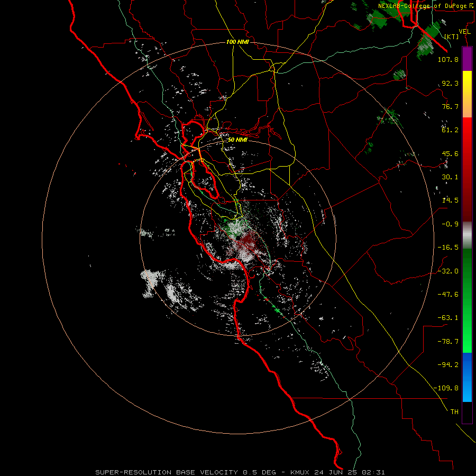476x476 pixels.
Task: Select the 45.6 scale value
Action: pyautogui.click(x=450, y=153)
